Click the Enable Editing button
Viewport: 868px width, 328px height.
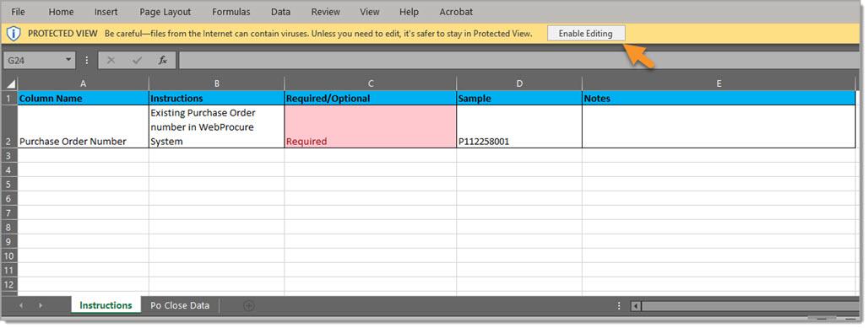pyautogui.click(x=586, y=33)
